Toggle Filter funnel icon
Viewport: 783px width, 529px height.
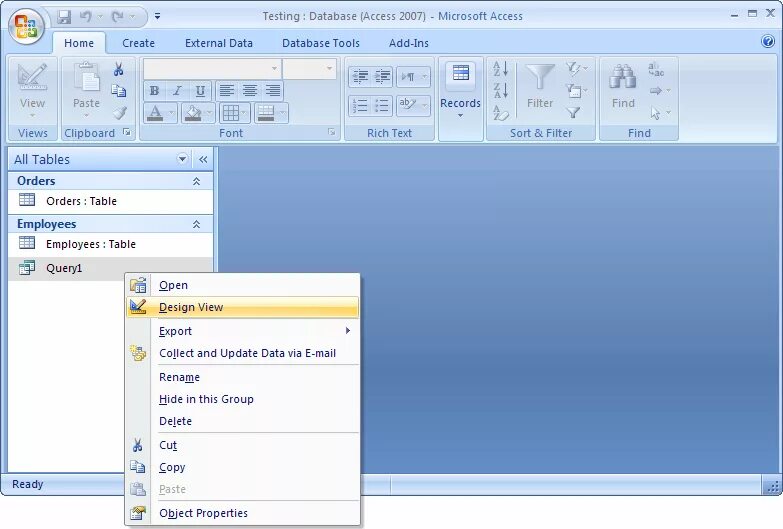[x=573, y=113]
